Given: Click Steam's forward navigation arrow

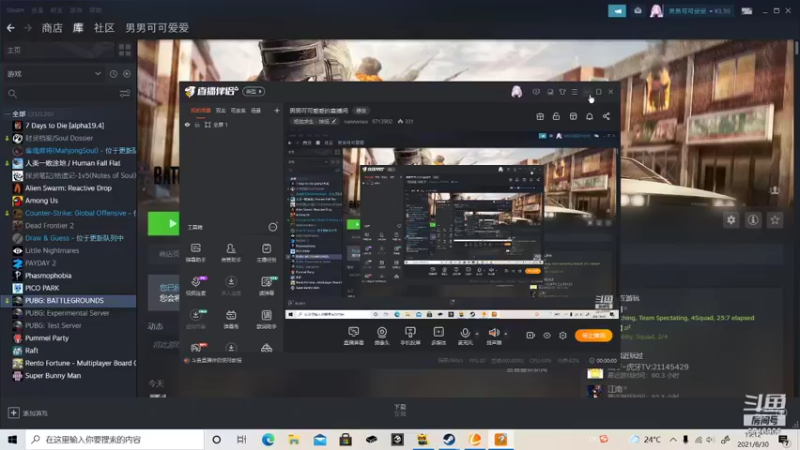Looking at the screenshot, I should tap(28, 28).
